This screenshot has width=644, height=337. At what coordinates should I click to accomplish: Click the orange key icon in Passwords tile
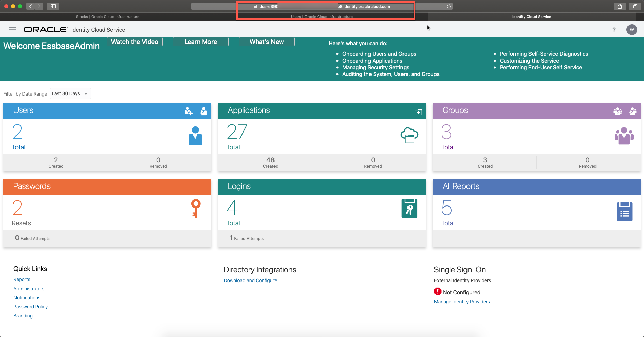pyautogui.click(x=196, y=208)
